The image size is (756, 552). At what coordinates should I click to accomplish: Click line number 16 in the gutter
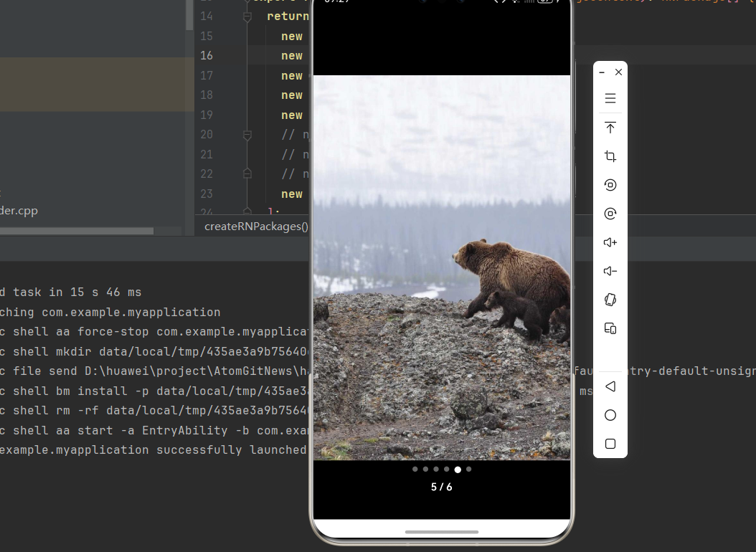click(207, 56)
